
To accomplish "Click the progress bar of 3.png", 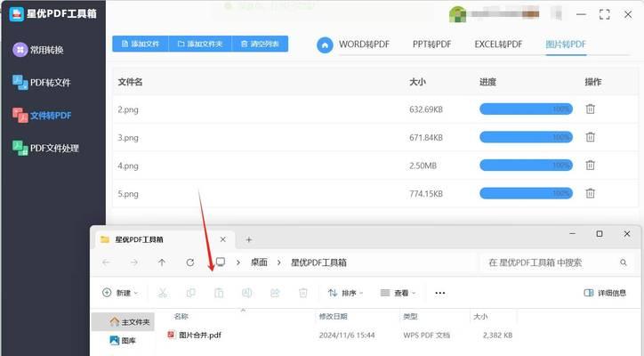I will (526, 137).
